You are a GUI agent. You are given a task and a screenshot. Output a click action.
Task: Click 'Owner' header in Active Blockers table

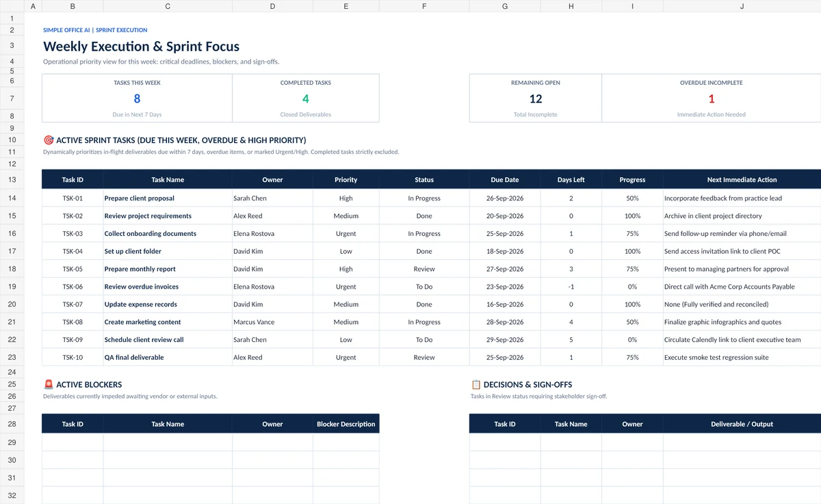[x=272, y=424]
